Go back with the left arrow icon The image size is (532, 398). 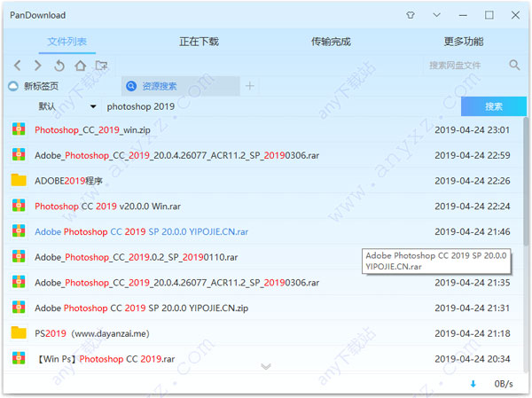tap(18, 65)
